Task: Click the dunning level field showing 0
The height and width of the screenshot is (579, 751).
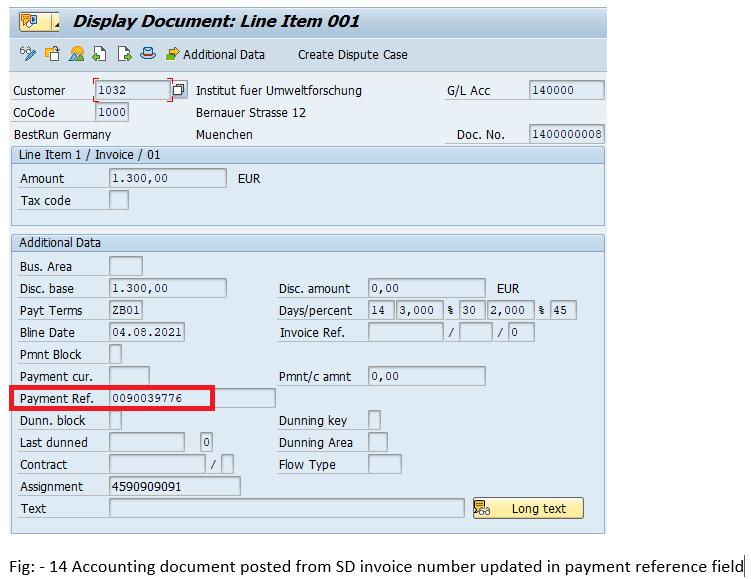Action: tap(206, 443)
